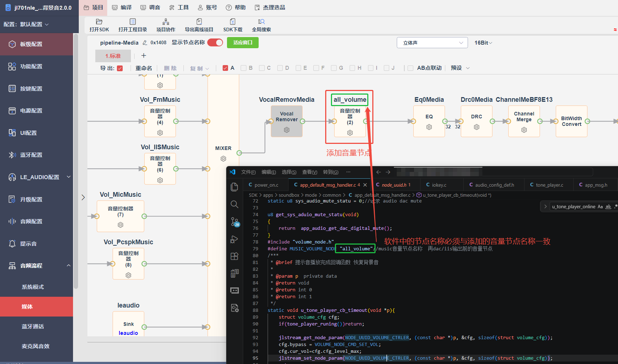
Task: Open the 16Bit bit-width dropdown
Action: point(483,43)
